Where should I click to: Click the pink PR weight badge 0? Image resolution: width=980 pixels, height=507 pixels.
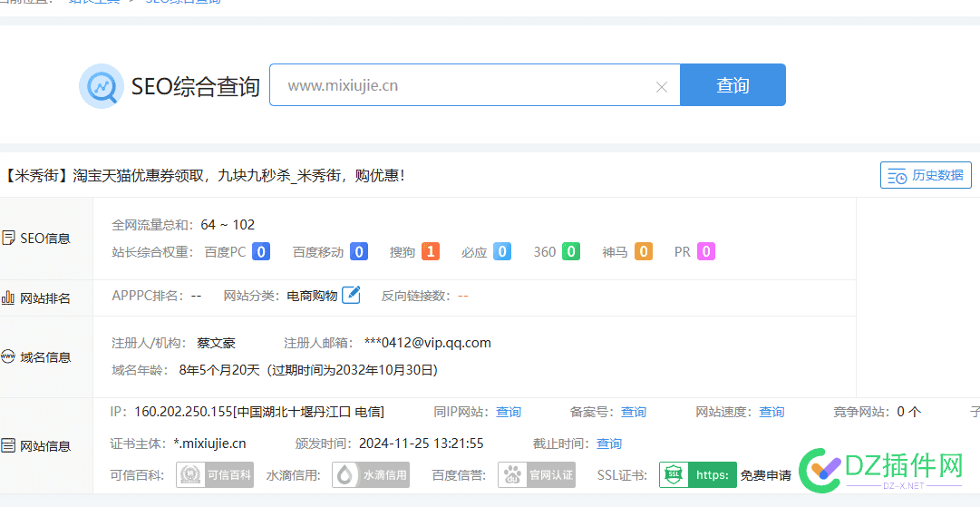(x=705, y=252)
